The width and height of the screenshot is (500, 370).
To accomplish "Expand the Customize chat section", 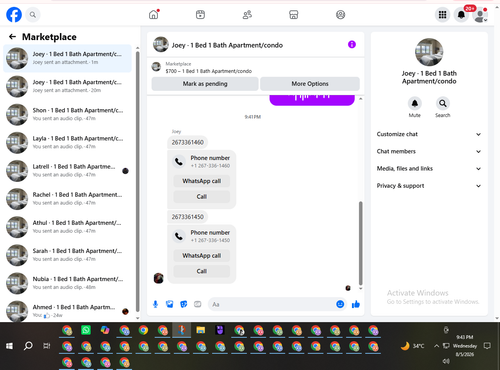I will point(429,134).
